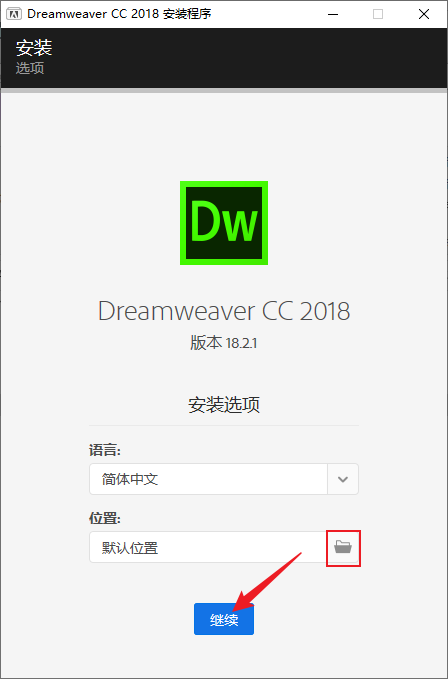
Task: Open the folder browse icon for install location
Action: click(x=343, y=547)
